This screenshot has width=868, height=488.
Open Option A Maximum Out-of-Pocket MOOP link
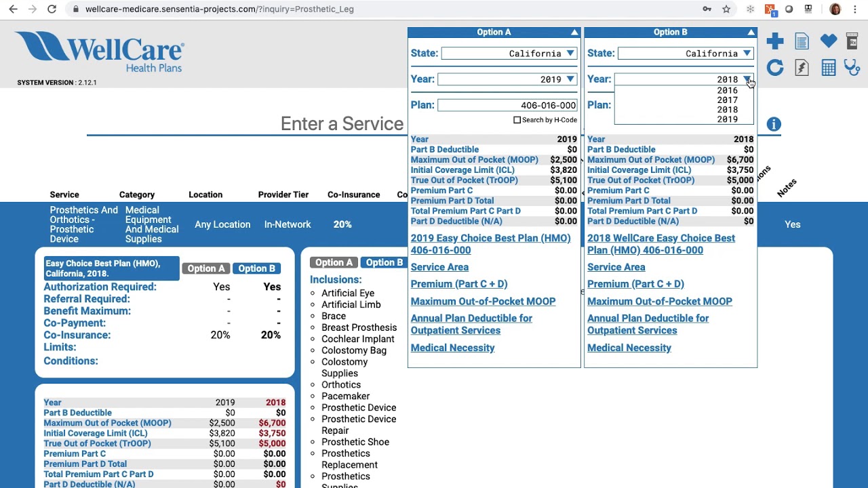483,301
